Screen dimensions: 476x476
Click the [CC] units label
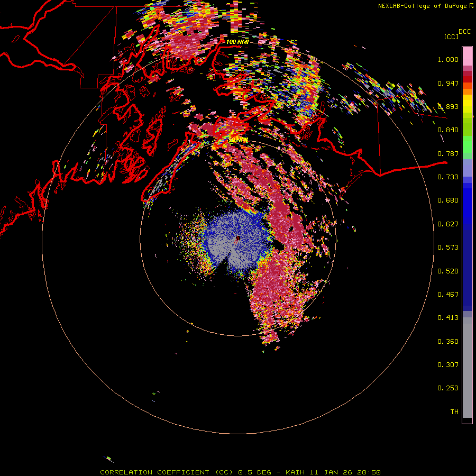tap(451, 36)
